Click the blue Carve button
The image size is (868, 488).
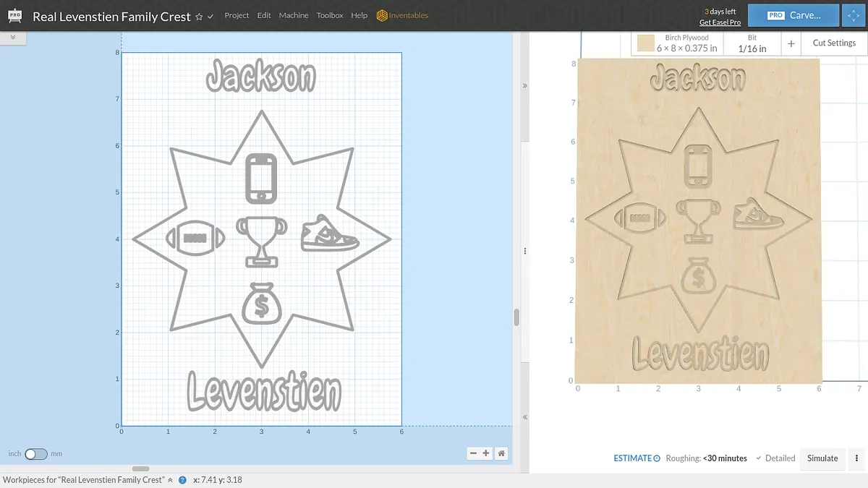click(793, 15)
